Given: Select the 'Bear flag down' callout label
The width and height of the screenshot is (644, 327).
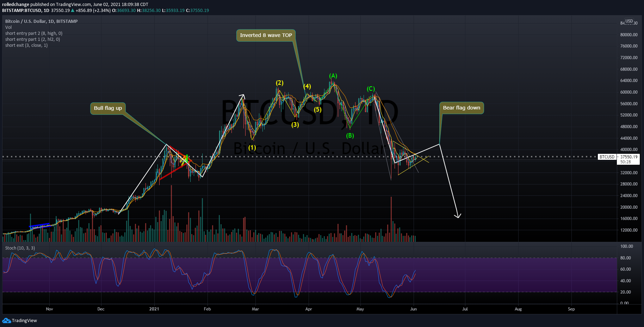Looking at the screenshot, I should 462,108.
